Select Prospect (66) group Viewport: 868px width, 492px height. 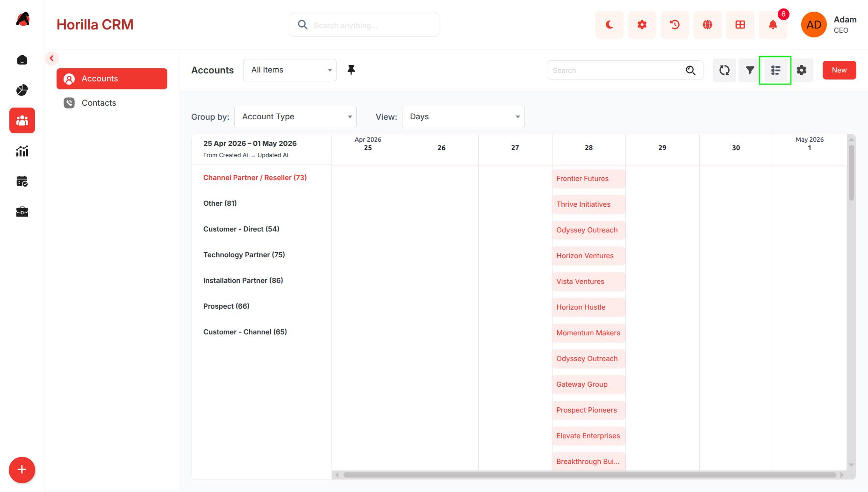226,306
